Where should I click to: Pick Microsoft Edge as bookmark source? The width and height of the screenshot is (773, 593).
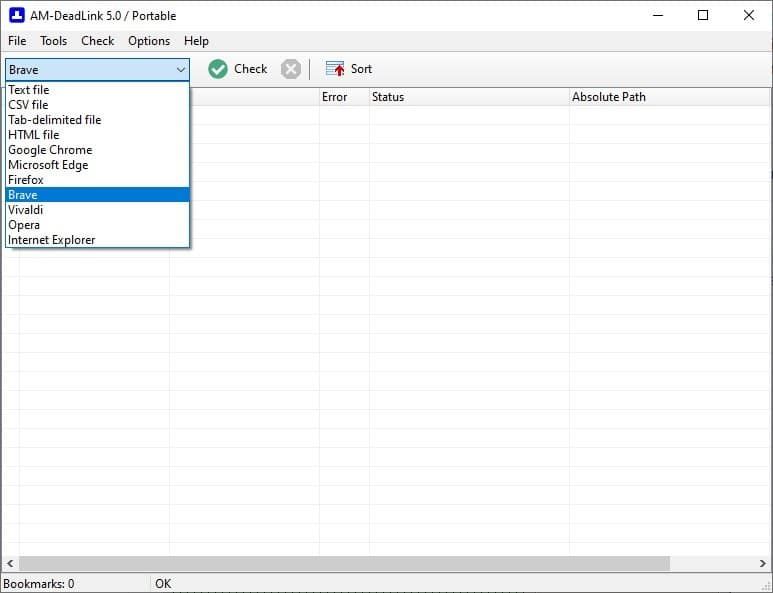point(97,165)
